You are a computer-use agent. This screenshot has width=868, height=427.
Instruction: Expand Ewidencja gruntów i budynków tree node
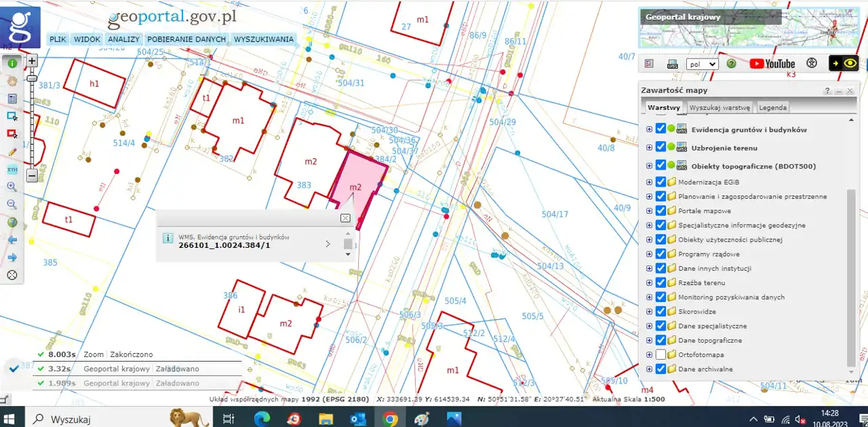pos(649,130)
